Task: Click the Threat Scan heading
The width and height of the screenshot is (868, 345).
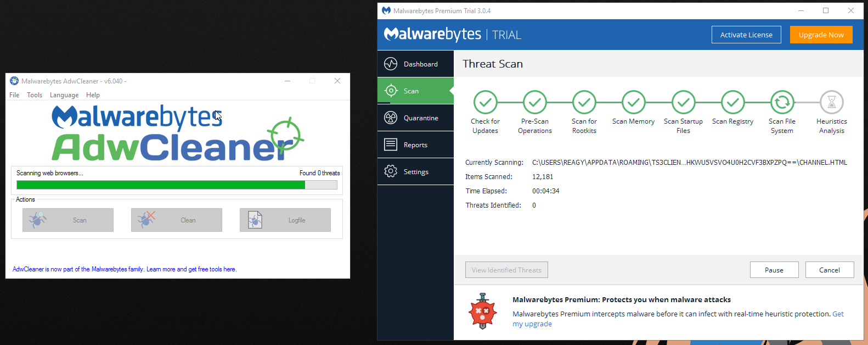Action: click(x=493, y=64)
